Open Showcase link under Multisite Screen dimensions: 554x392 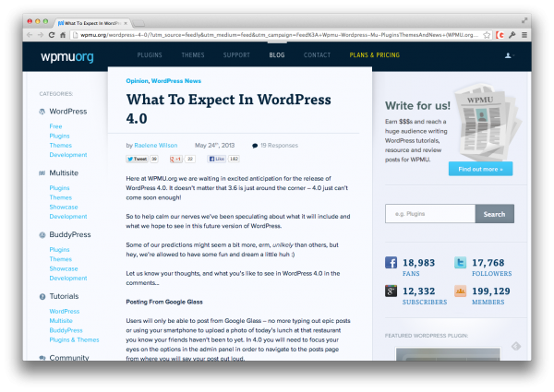point(64,208)
